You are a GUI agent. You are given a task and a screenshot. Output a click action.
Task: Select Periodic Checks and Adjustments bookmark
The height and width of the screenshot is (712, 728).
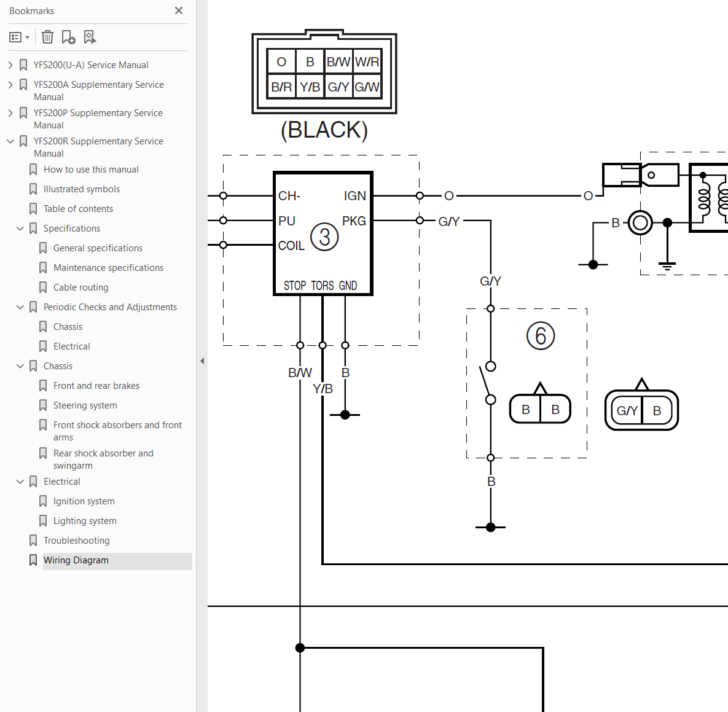coord(110,307)
